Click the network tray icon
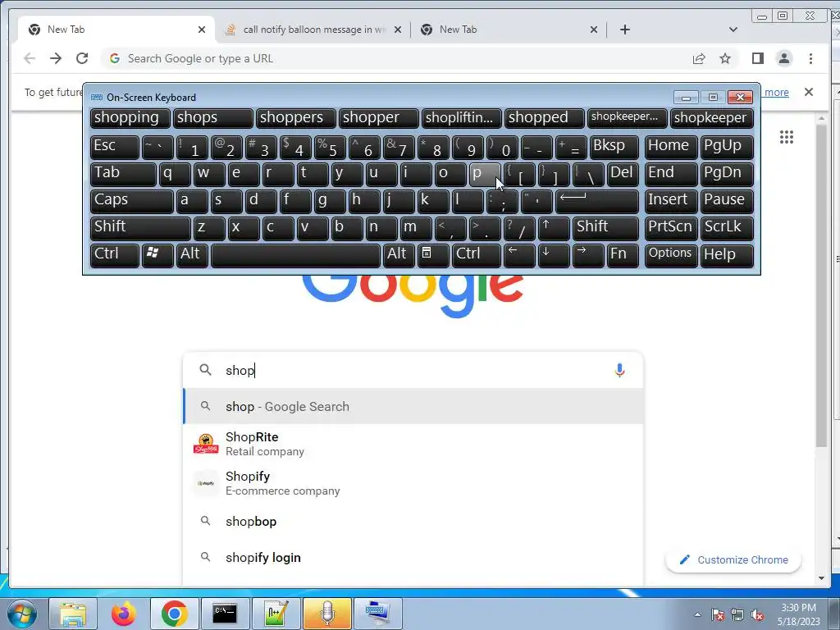The width and height of the screenshot is (840, 630). click(737, 615)
